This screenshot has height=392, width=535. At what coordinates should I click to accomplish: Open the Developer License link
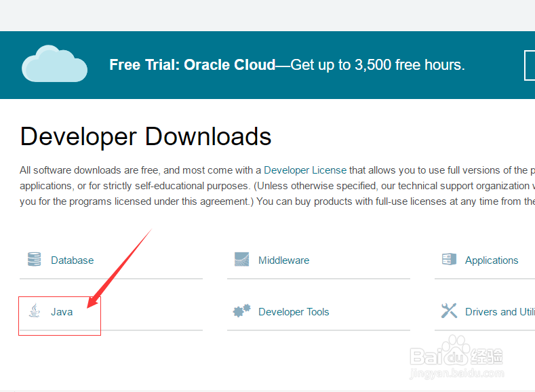[305, 170]
